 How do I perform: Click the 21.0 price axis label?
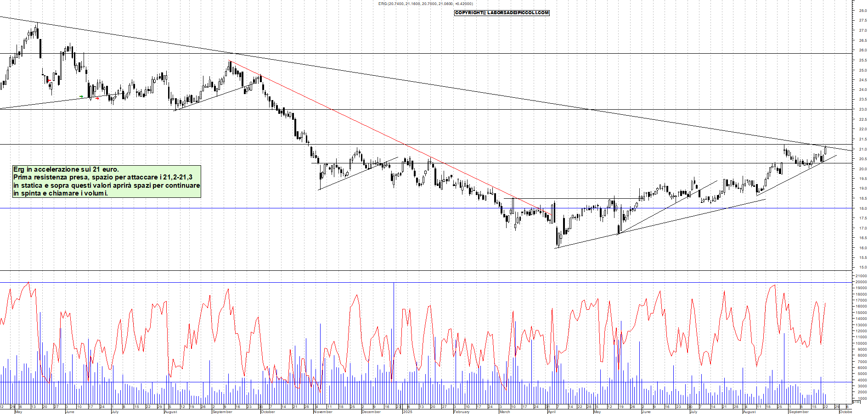(x=862, y=149)
